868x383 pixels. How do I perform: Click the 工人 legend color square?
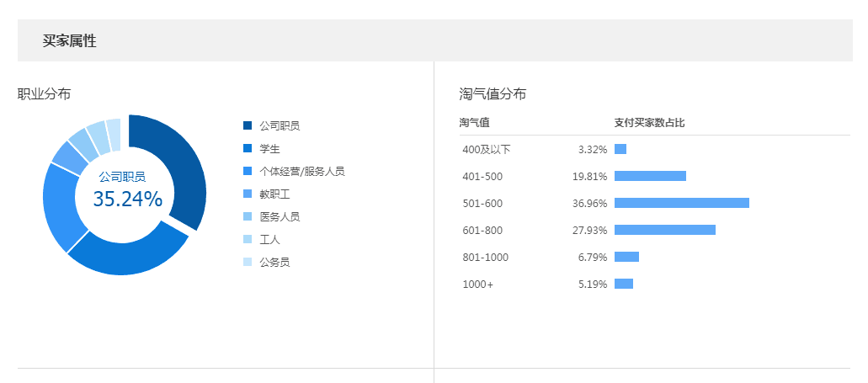tap(248, 239)
